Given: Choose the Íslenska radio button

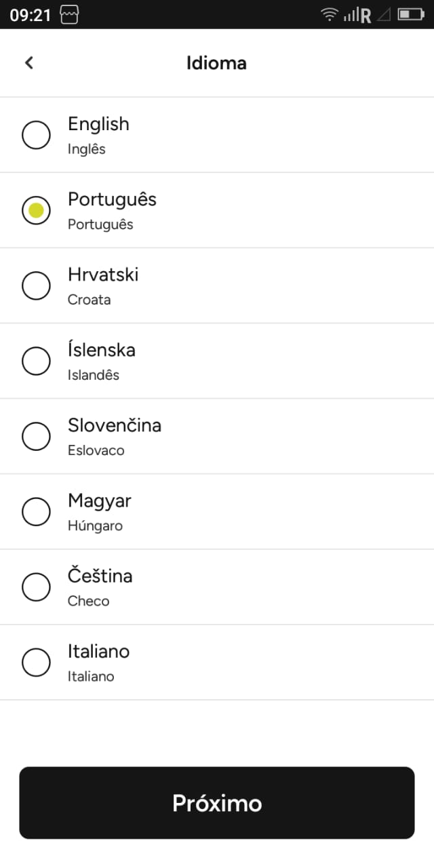Looking at the screenshot, I should tap(36, 361).
